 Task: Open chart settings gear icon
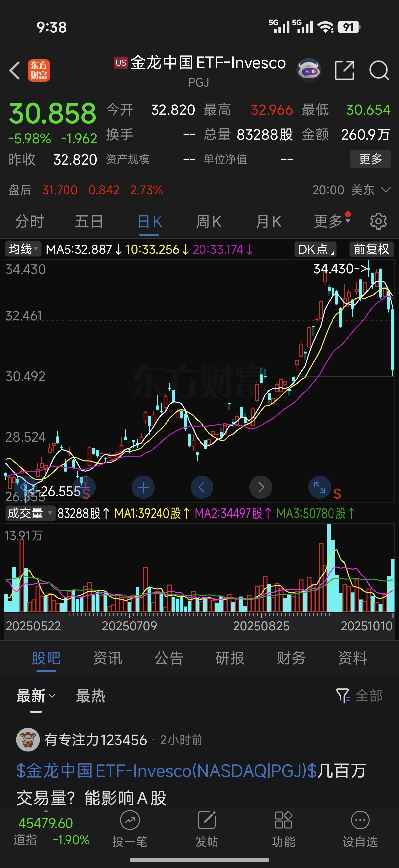click(x=378, y=221)
